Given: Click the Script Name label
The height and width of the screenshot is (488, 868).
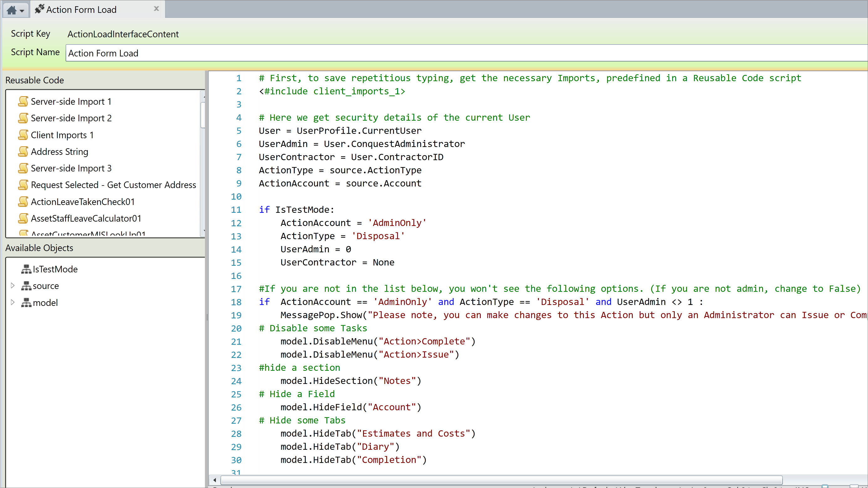Looking at the screenshot, I should [x=35, y=52].
